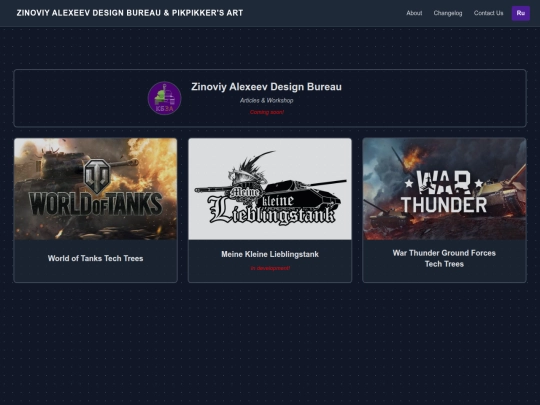Open the World of Tanks banner image
This screenshot has width=540, height=405.
tap(95, 189)
